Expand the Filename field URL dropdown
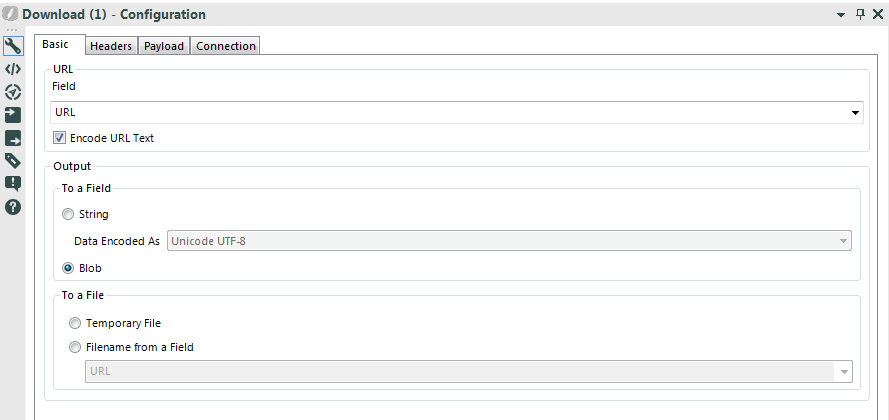The width and height of the screenshot is (889, 420). click(x=469, y=372)
